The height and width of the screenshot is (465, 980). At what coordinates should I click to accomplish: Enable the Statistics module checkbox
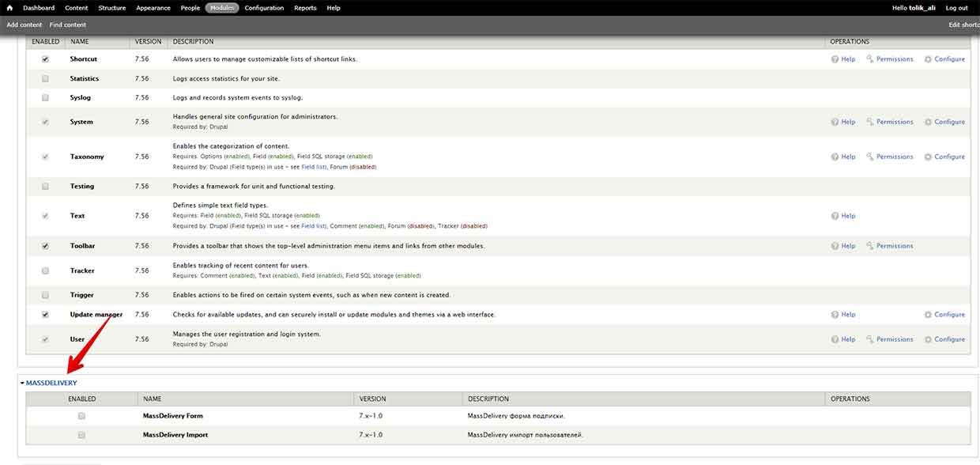(45, 78)
